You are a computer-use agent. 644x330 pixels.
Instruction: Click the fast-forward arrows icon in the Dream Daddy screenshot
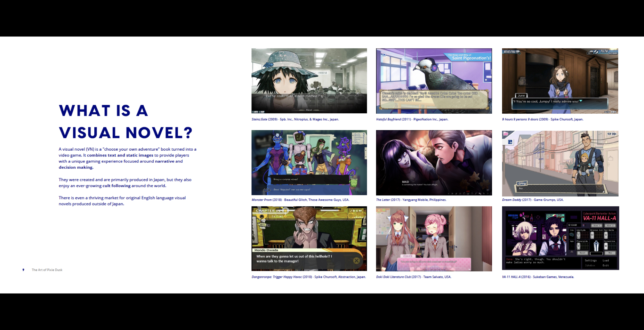point(614,134)
